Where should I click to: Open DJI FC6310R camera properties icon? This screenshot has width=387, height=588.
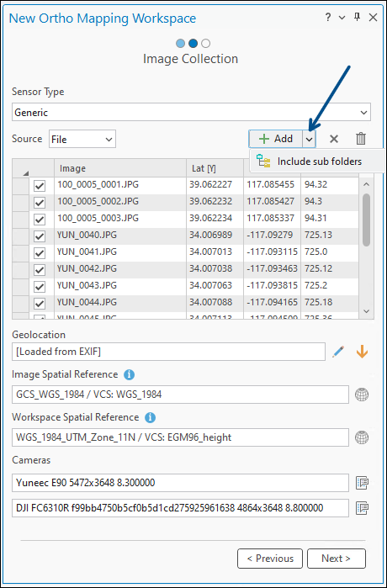(363, 508)
